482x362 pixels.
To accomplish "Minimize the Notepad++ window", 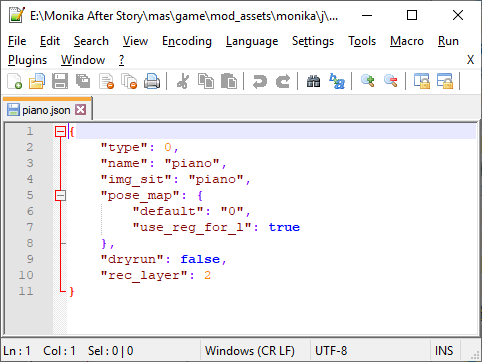I will [x=367, y=15].
